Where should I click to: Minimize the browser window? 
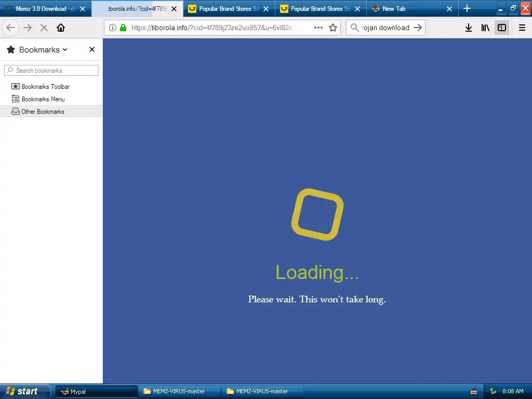coord(500,9)
